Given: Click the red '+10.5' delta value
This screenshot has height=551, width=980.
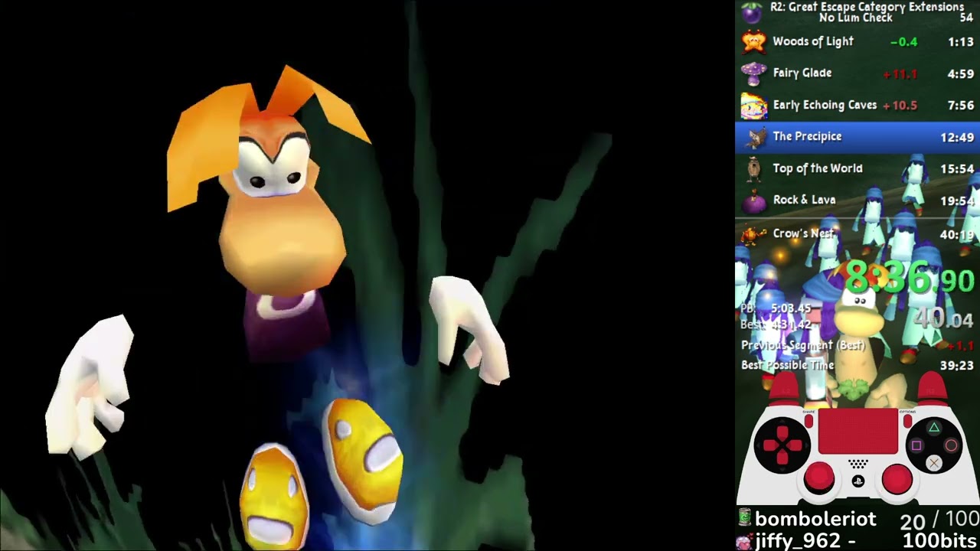Looking at the screenshot, I should (900, 106).
